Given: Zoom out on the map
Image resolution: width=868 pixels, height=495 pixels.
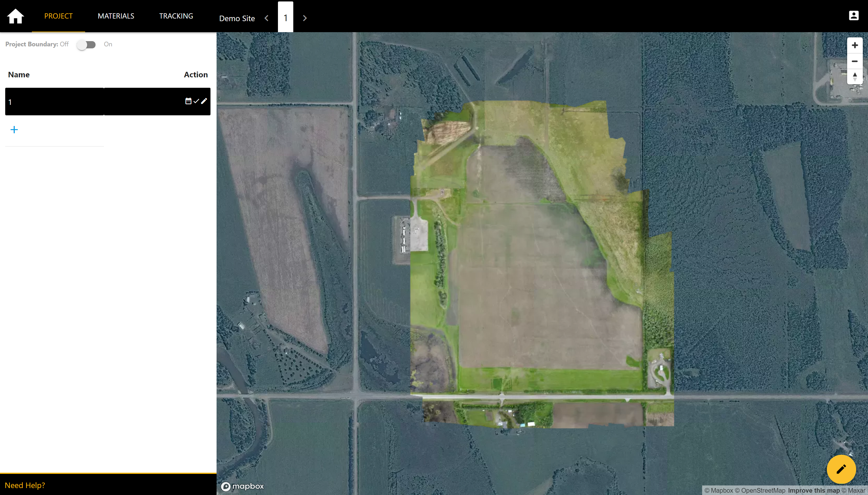Looking at the screenshot, I should click(854, 61).
